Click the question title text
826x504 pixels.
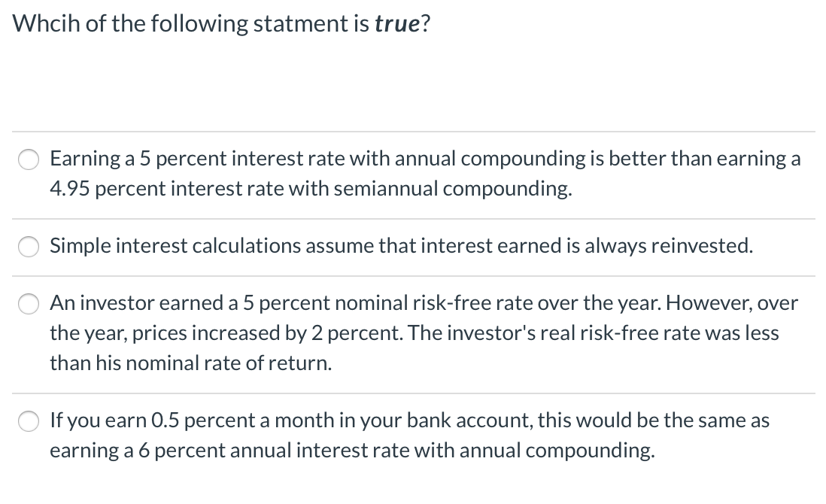(218, 23)
